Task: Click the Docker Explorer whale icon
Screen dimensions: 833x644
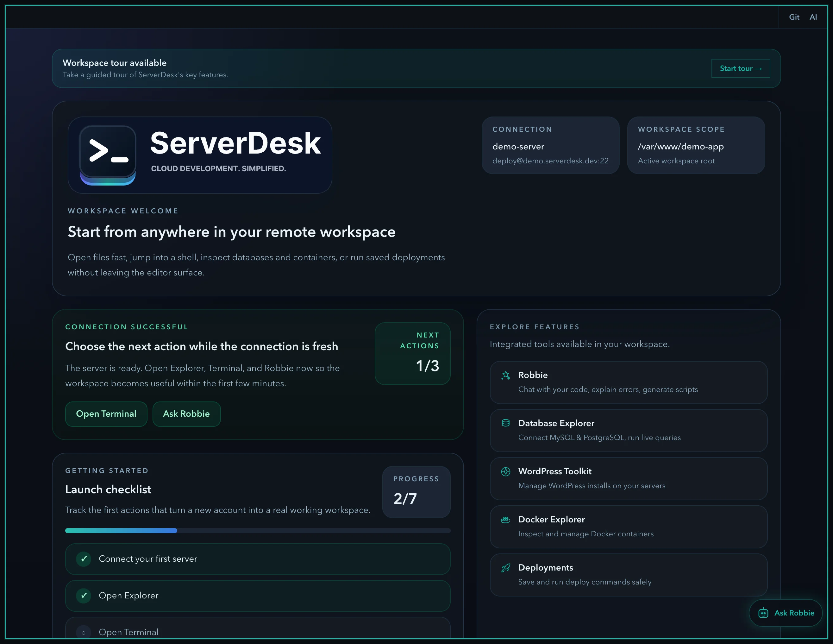Action: [506, 520]
